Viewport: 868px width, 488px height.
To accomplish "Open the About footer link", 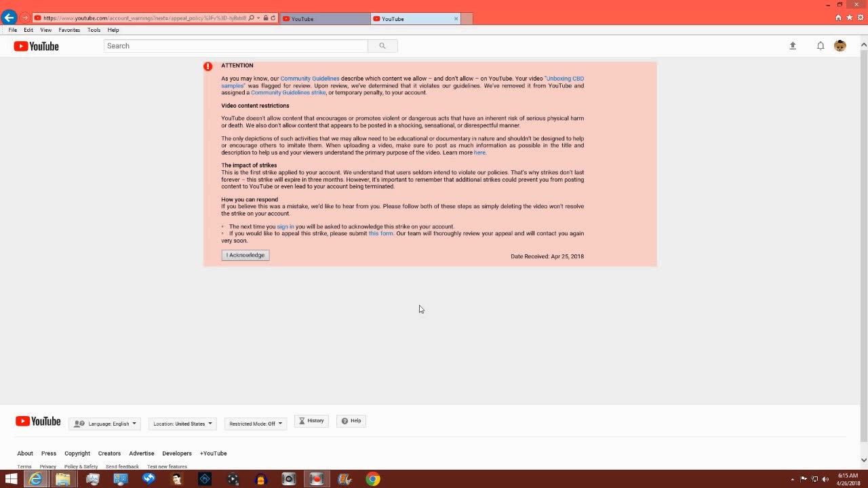I will pyautogui.click(x=25, y=453).
